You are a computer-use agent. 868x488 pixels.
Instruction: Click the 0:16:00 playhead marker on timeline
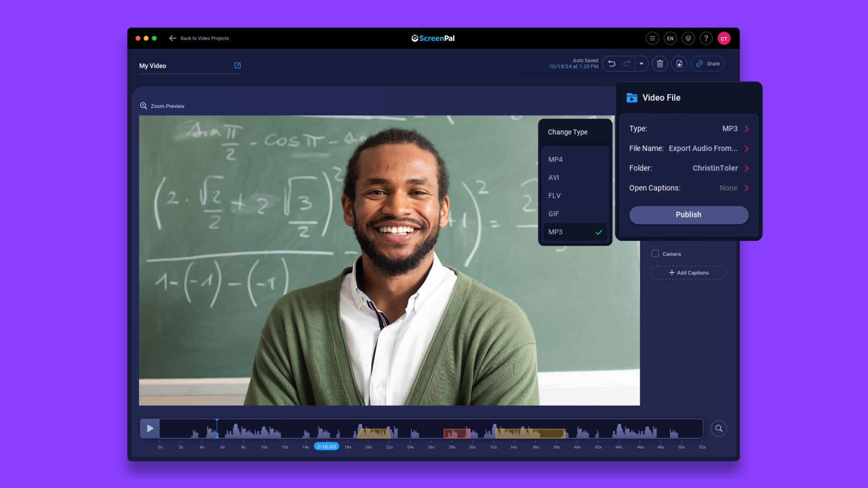(x=326, y=446)
